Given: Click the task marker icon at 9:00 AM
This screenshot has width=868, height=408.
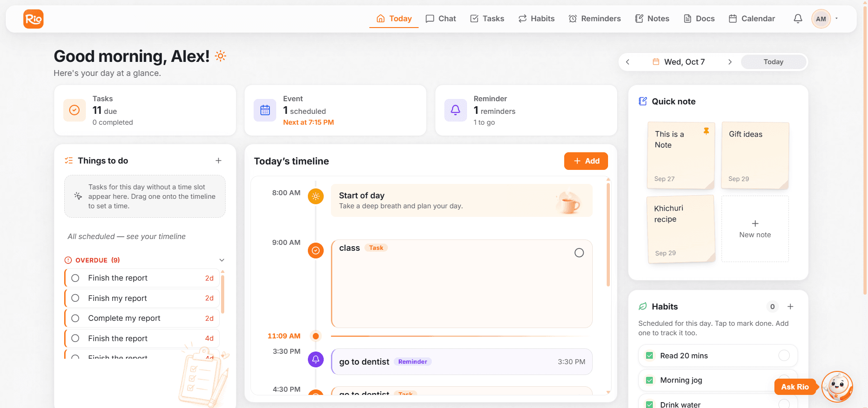Looking at the screenshot, I should point(316,250).
